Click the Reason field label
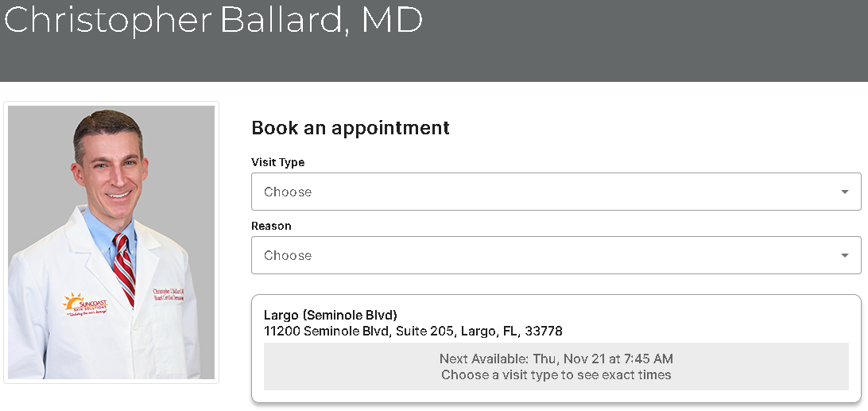This screenshot has width=868, height=411. pyautogui.click(x=271, y=226)
